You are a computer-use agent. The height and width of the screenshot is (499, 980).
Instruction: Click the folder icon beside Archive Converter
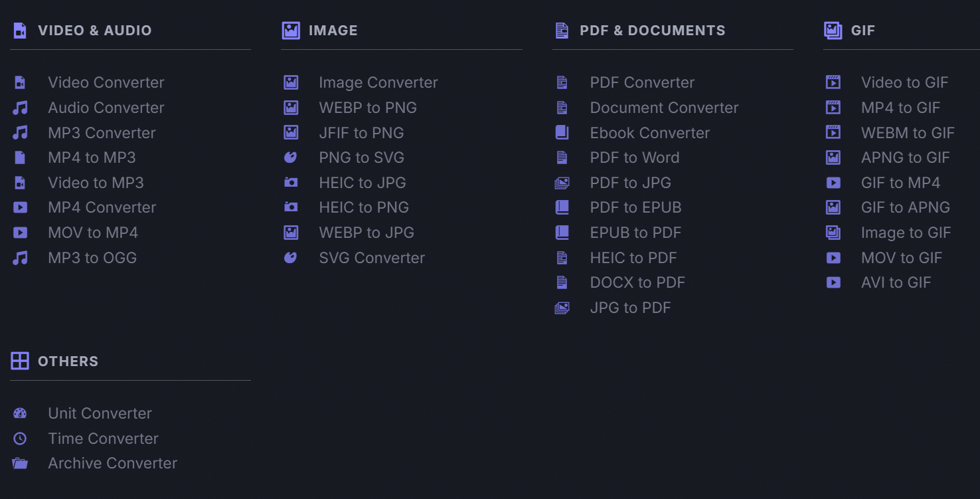(x=20, y=463)
